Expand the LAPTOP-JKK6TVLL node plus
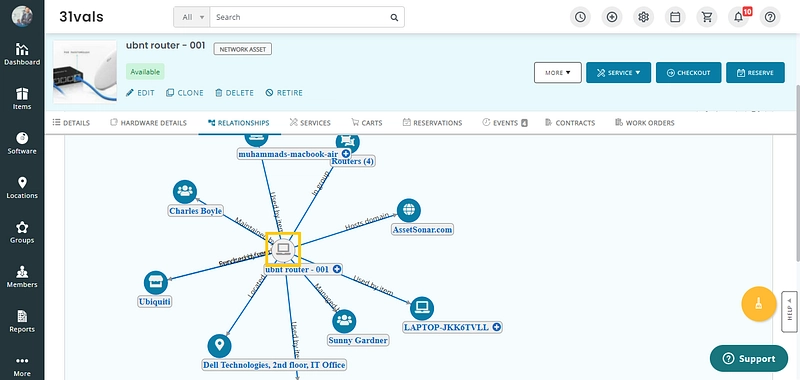 click(x=496, y=327)
